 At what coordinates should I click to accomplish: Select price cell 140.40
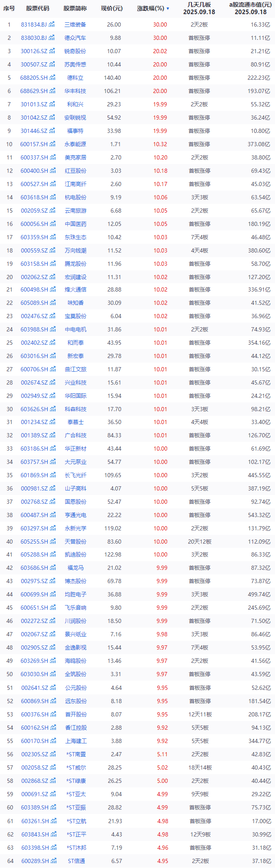pos(112,78)
